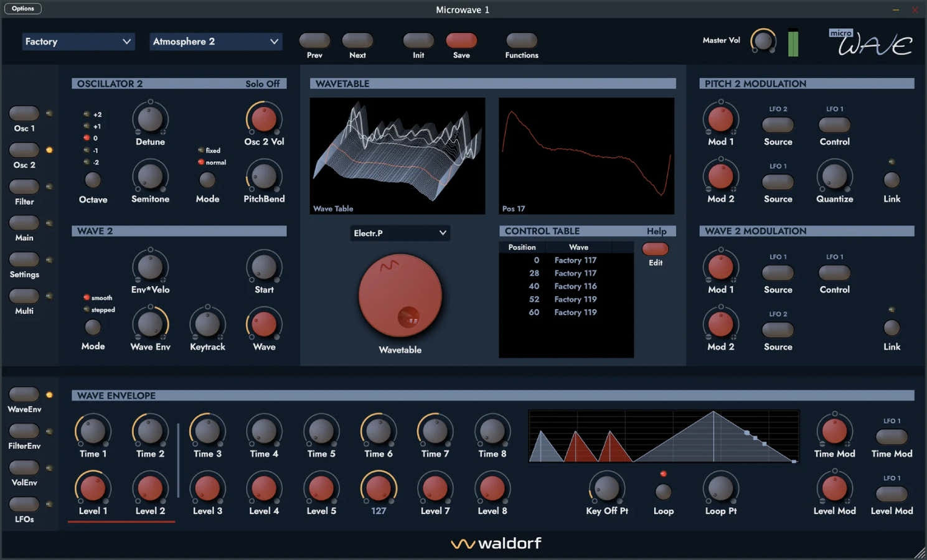Select octave +2 indicator
The image size is (927, 560).
coord(87,114)
